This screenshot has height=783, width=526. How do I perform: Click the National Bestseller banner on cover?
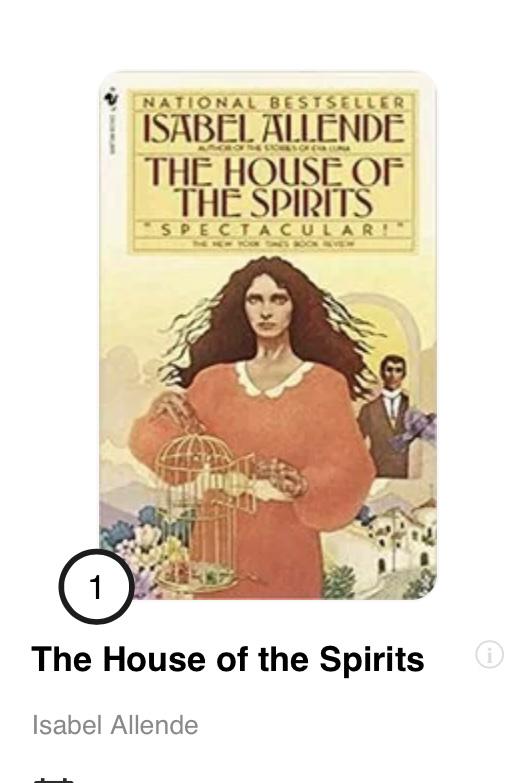coord(273,102)
